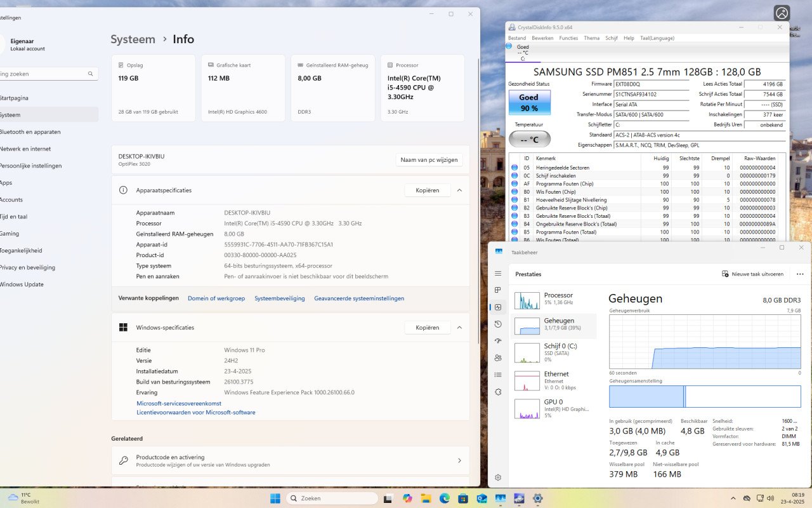Open the network icon in system tray
Image resolution: width=812 pixels, height=508 pixels.
tap(759, 498)
